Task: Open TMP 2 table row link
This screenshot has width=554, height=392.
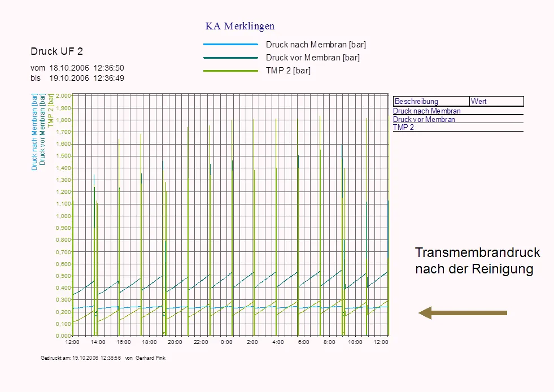Action: coord(403,128)
